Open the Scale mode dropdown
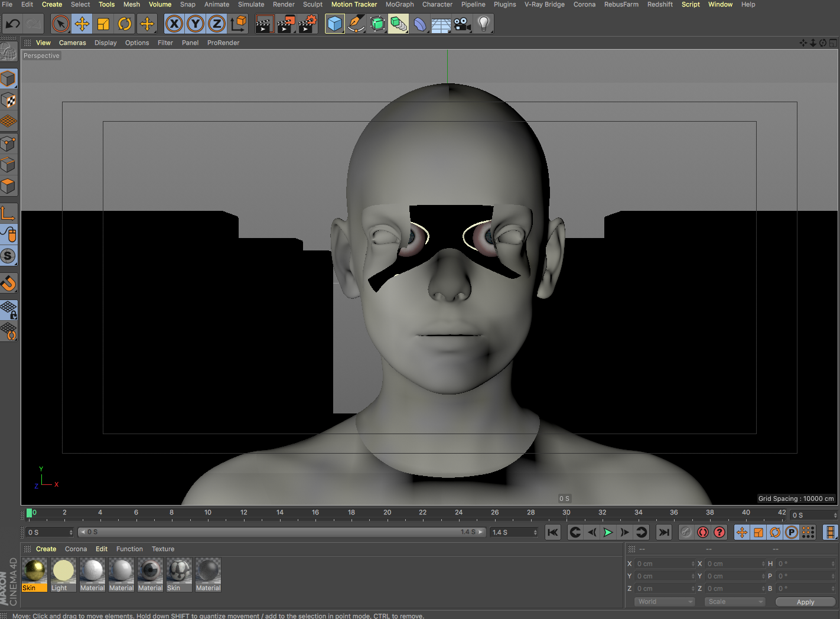840x619 pixels. pos(735,601)
